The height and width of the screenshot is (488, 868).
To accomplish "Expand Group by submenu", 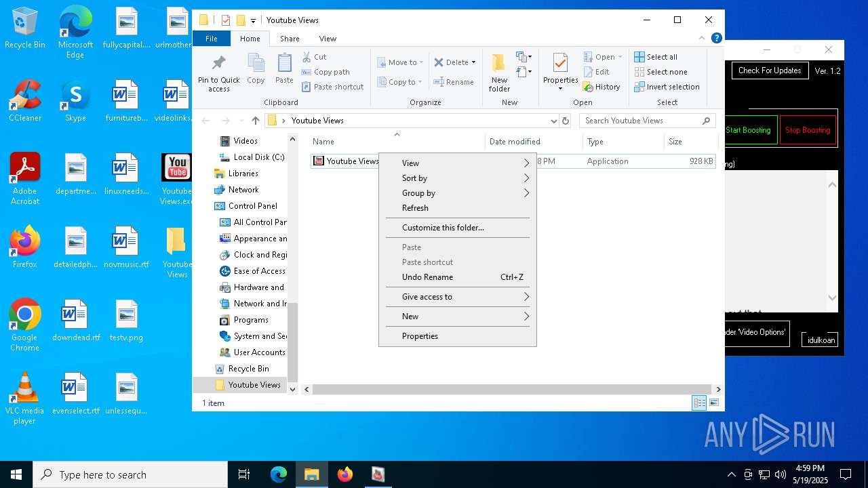I will click(458, 193).
